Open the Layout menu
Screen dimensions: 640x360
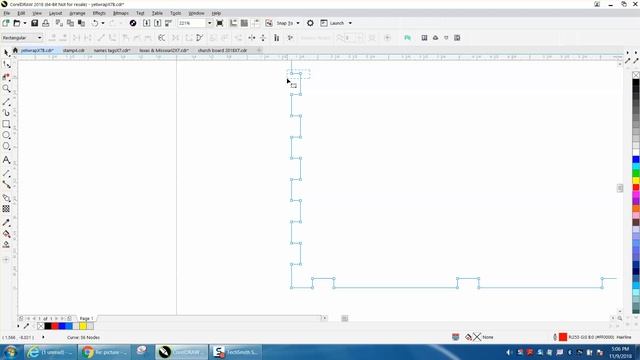coord(56,13)
